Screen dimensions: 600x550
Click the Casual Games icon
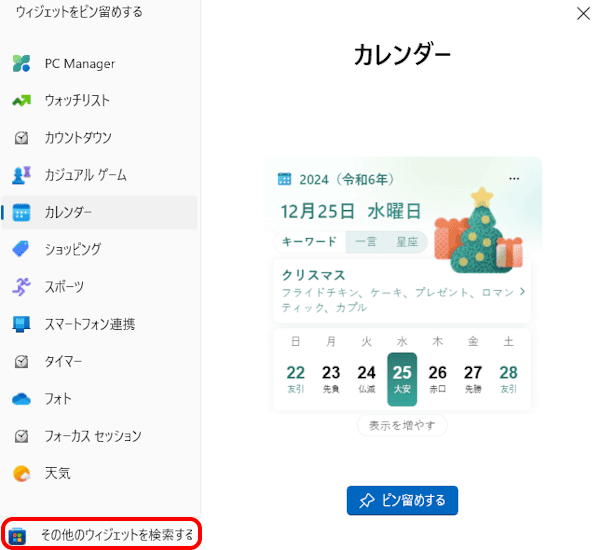pyautogui.click(x=21, y=175)
